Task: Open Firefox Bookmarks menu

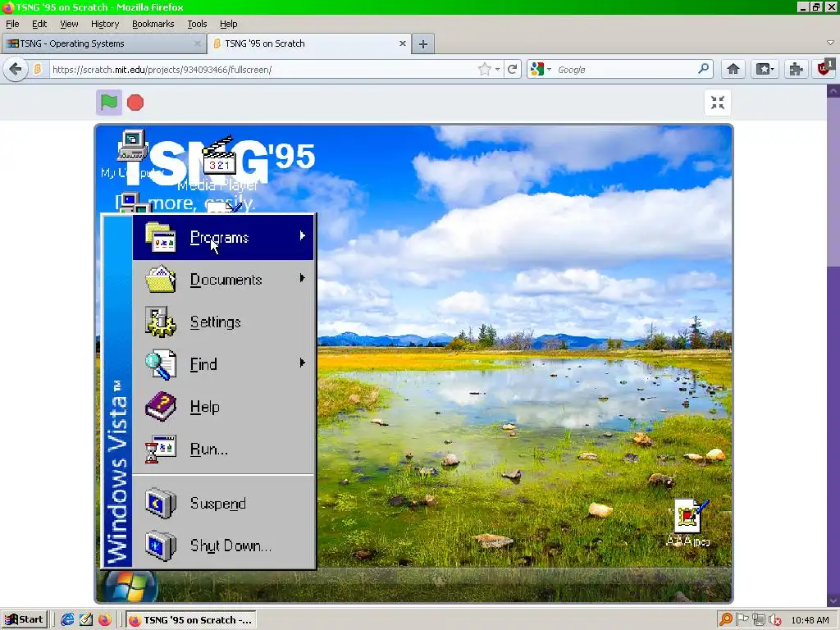Action: [153, 24]
